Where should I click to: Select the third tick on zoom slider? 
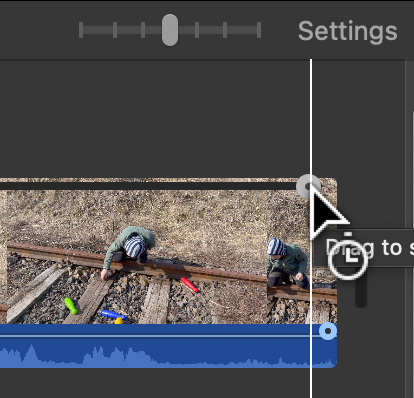pos(143,30)
